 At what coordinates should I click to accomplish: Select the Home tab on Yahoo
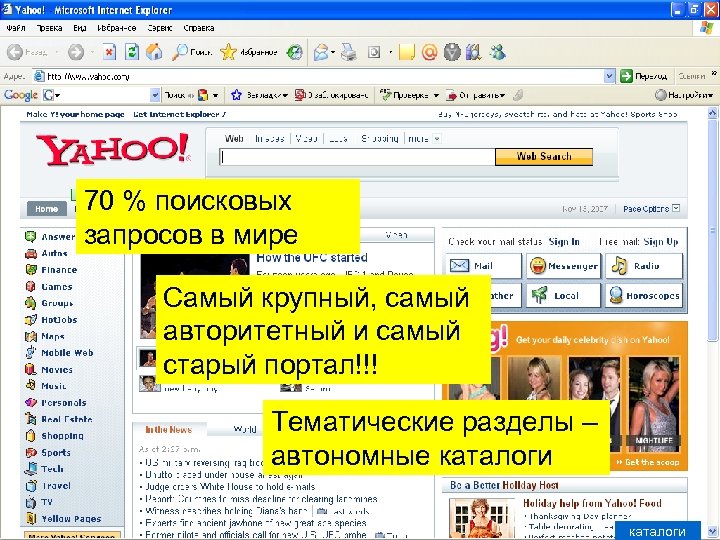coord(46,209)
